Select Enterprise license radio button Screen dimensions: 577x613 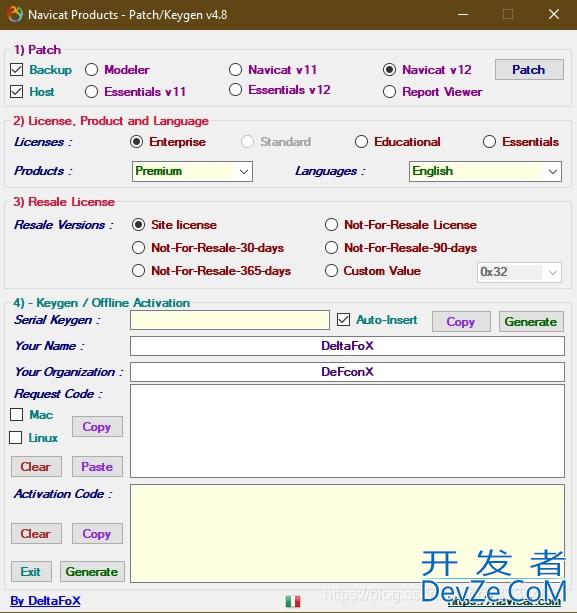coord(136,142)
